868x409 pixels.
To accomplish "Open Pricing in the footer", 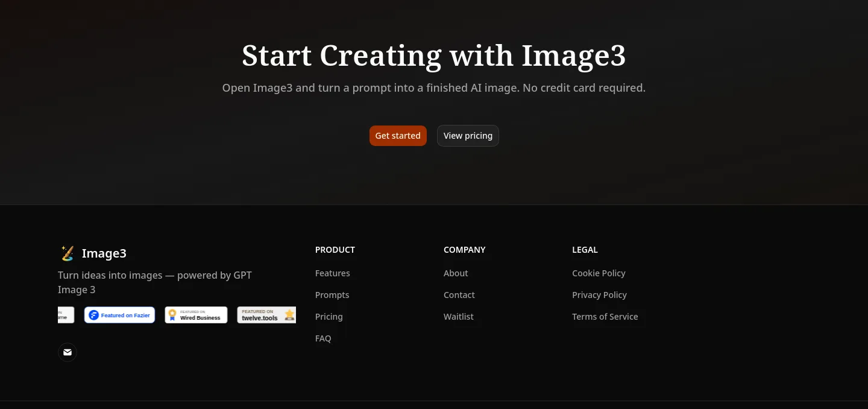I will pyautogui.click(x=329, y=317).
